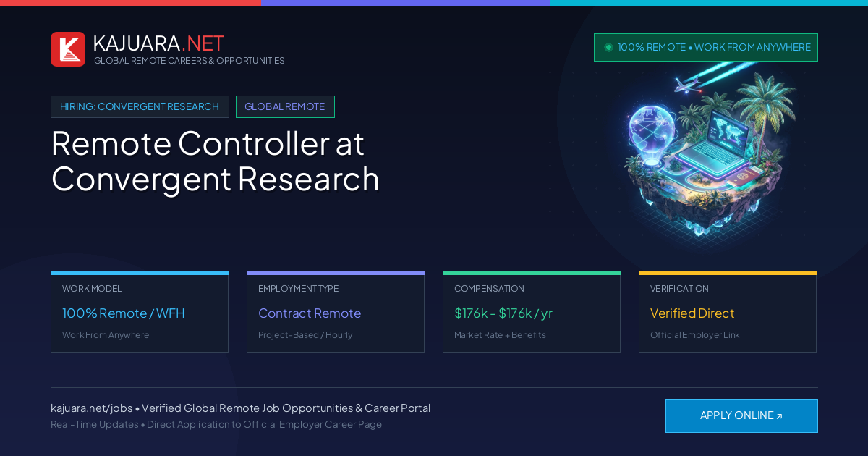Screen dimensions: 868x456
Task: Click the Official Employer Link caption
Action: (x=695, y=335)
